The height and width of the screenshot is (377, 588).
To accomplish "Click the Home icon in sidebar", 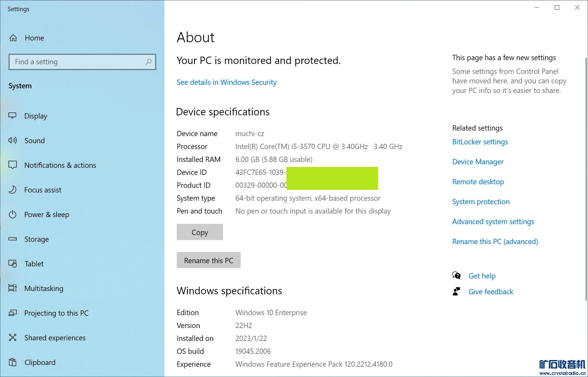I will click(13, 38).
